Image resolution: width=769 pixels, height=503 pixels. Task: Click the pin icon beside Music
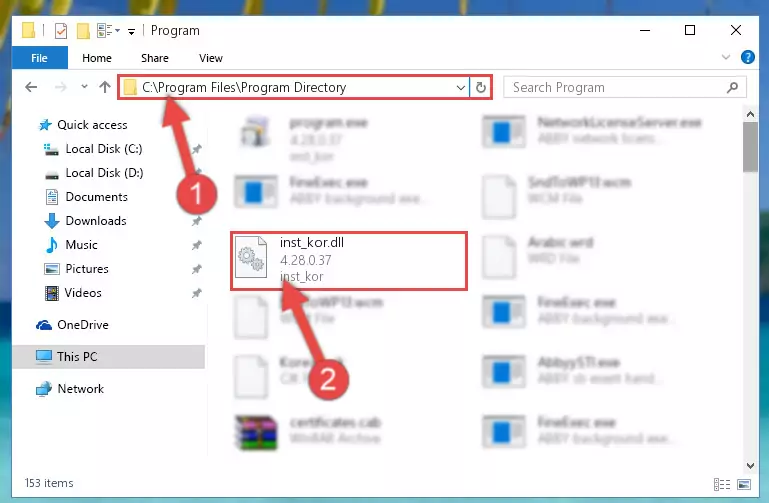point(197,245)
